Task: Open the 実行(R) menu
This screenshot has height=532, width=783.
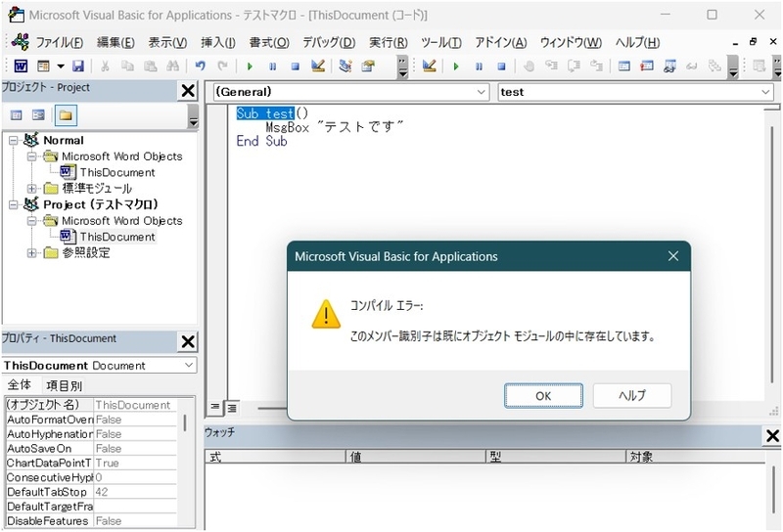Action: 388,42
